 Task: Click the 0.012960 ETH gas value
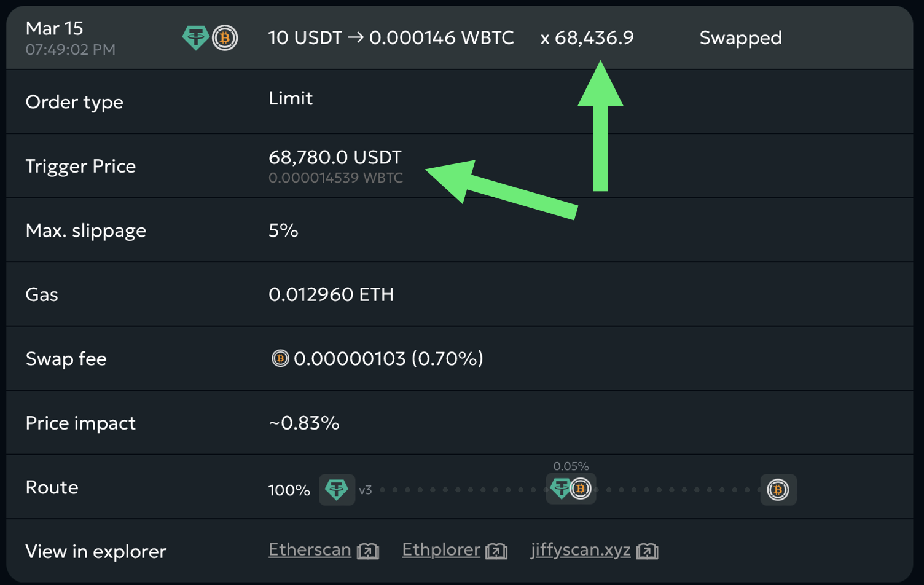click(331, 295)
